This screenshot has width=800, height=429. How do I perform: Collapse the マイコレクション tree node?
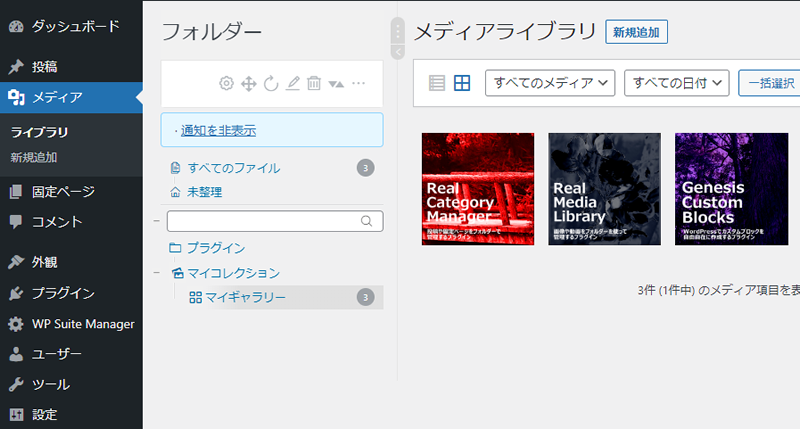(157, 273)
